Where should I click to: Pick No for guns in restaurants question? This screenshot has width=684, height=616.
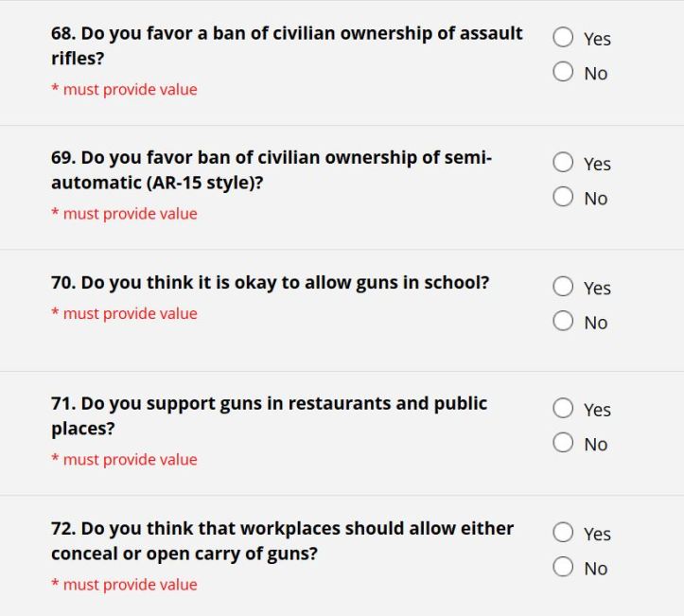pyautogui.click(x=564, y=443)
